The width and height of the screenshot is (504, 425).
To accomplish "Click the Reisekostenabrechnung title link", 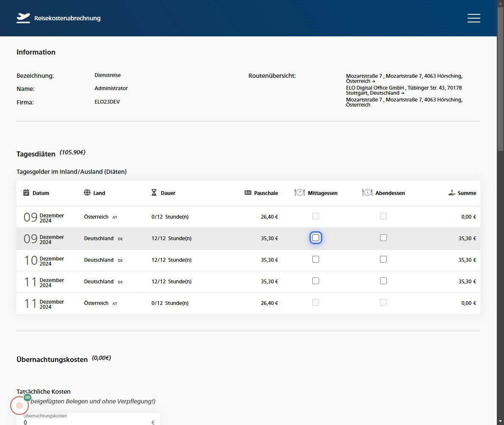I will pos(67,18).
